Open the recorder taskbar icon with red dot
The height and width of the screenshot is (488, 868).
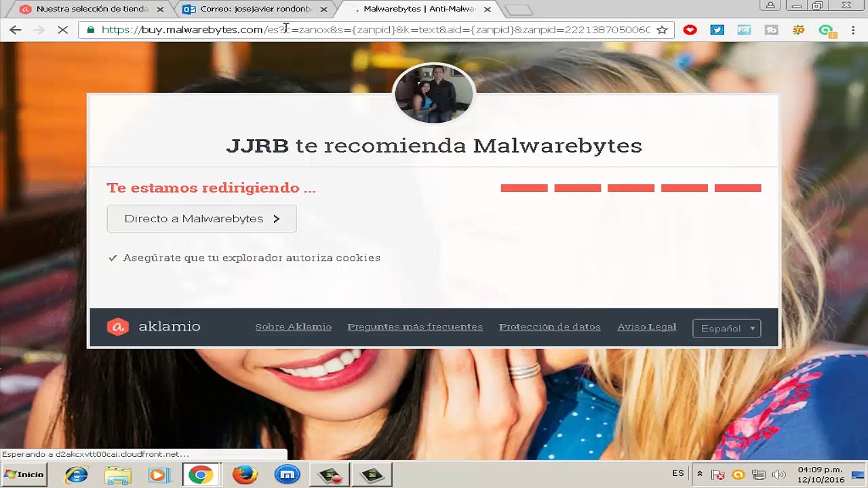click(x=330, y=474)
